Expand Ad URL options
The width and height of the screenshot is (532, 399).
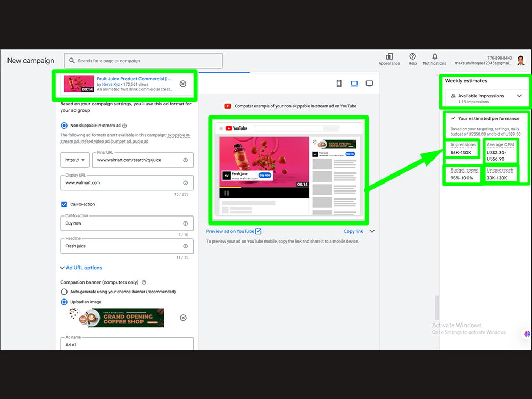click(81, 268)
